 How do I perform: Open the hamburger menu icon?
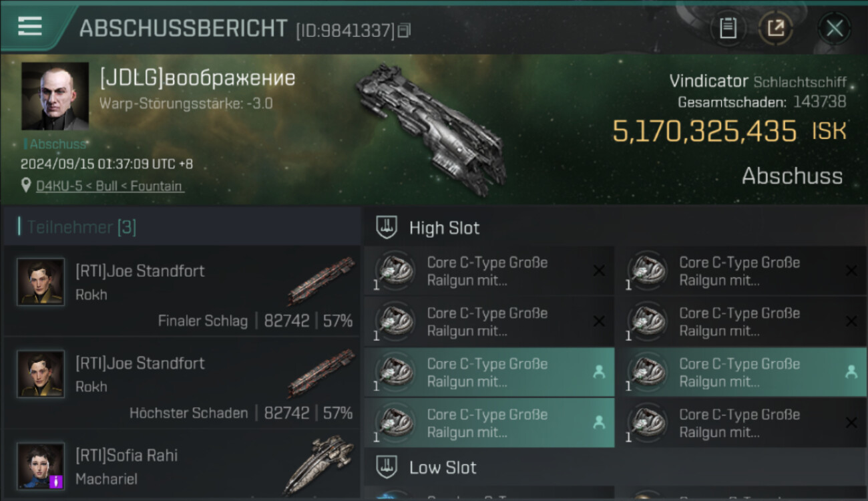pos(30,26)
